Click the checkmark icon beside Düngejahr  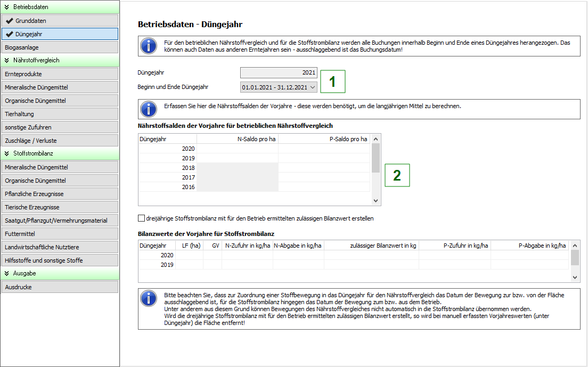click(x=10, y=34)
